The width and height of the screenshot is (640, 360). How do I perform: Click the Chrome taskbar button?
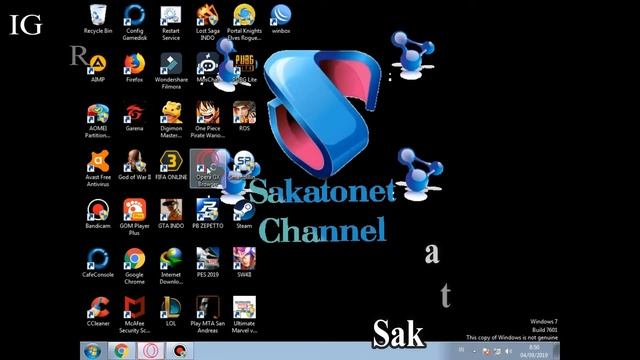[121, 351]
